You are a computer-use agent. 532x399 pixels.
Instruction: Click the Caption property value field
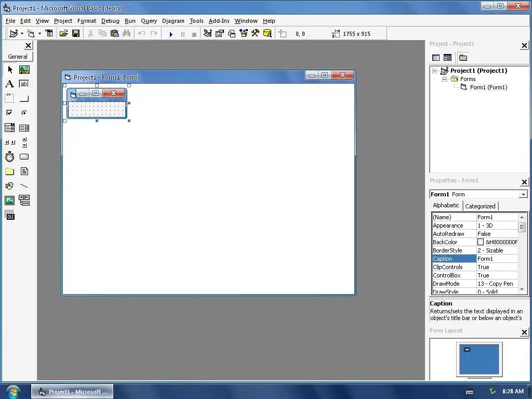point(497,259)
